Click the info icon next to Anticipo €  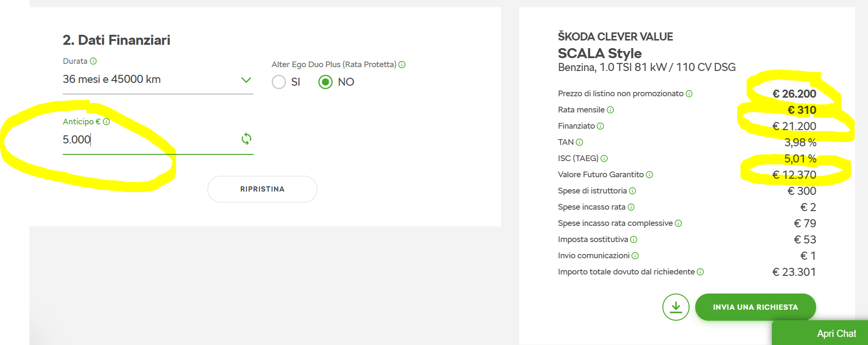click(x=107, y=122)
